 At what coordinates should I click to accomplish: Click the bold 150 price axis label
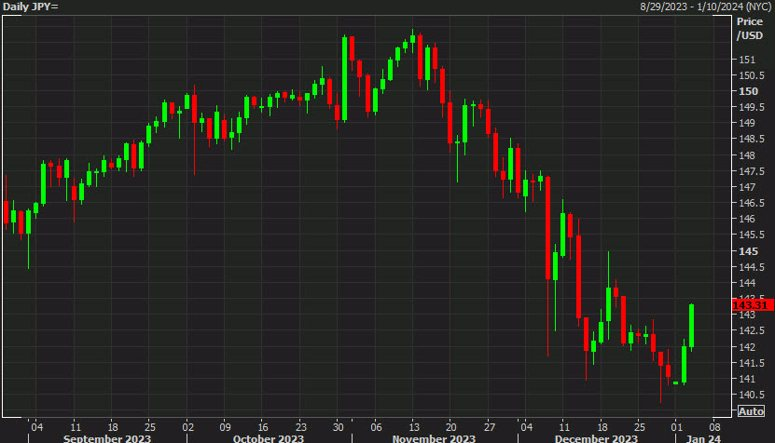(x=748, y=91)
